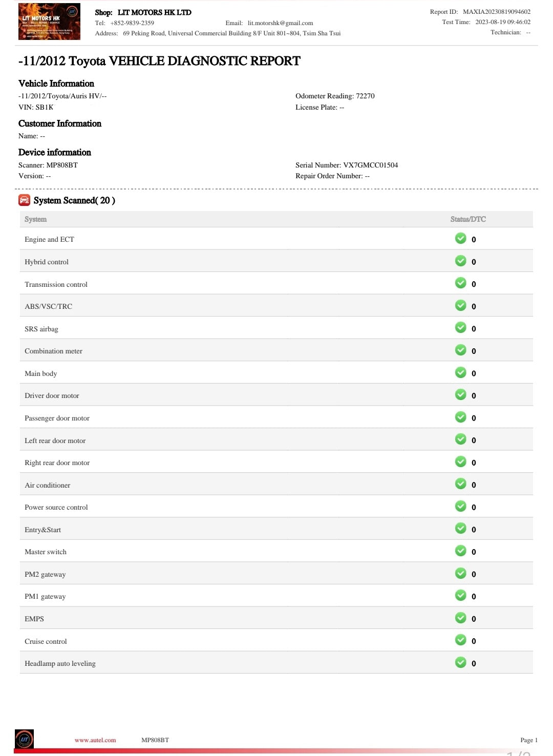553x756 pixels.
Task: Click the green check icon for Engine and ECT
Action: (x=461, y=239)
